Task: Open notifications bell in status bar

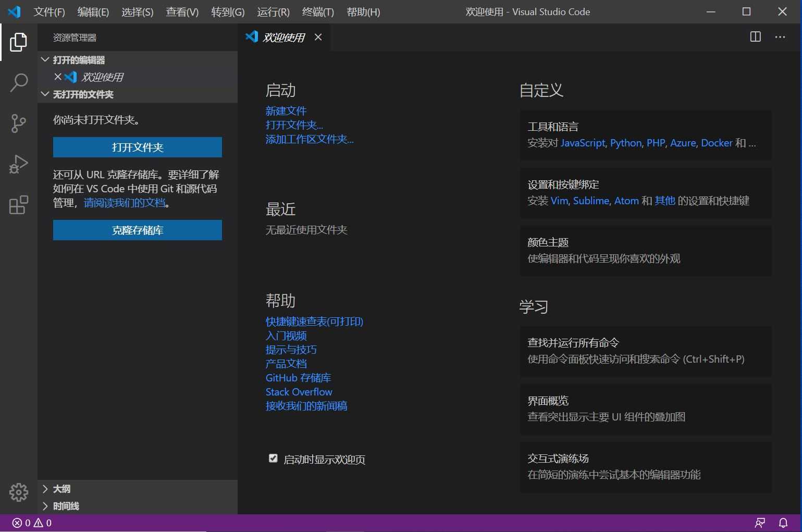Action: pyautogui.click(x=783, y=523)
